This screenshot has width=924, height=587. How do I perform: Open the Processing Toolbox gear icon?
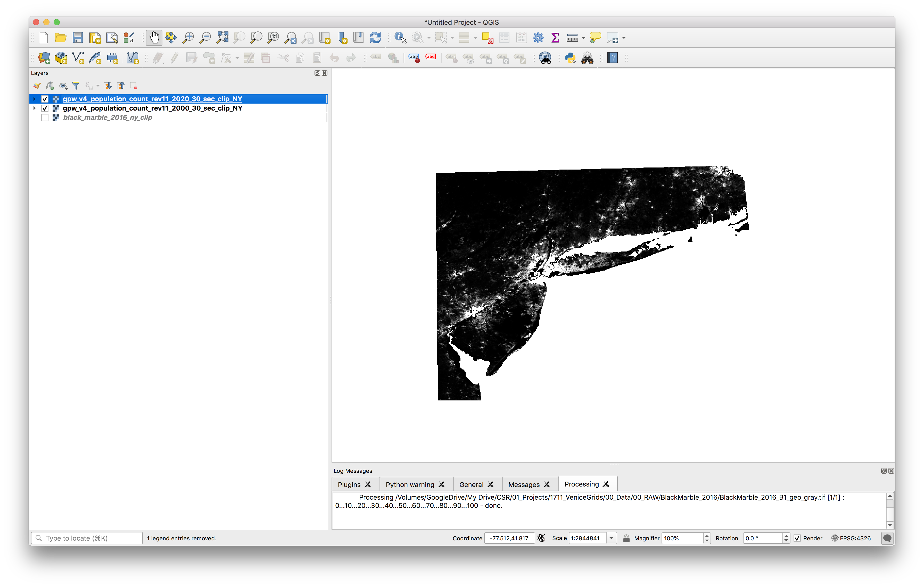pos(538,38)
